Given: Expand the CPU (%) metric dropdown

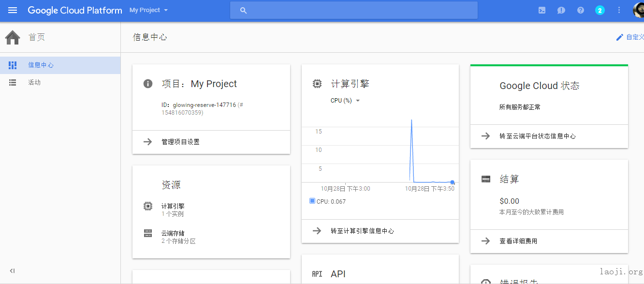Looking at the screenshot, I should 345,101.
